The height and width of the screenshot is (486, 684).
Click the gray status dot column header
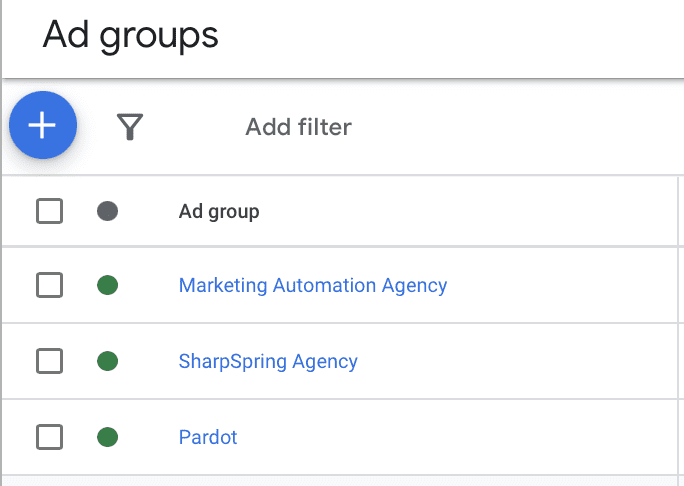tap(108, 211)
